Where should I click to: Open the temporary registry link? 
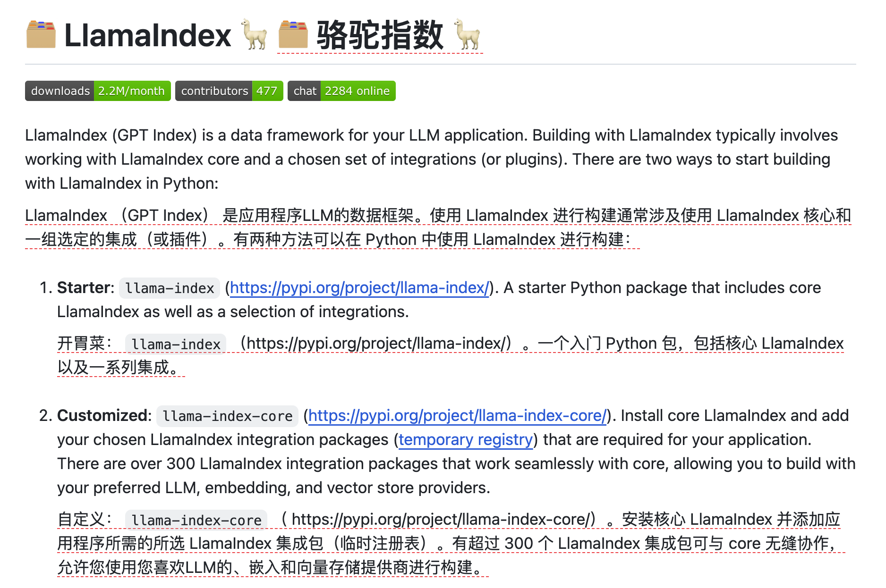(466, 439)
